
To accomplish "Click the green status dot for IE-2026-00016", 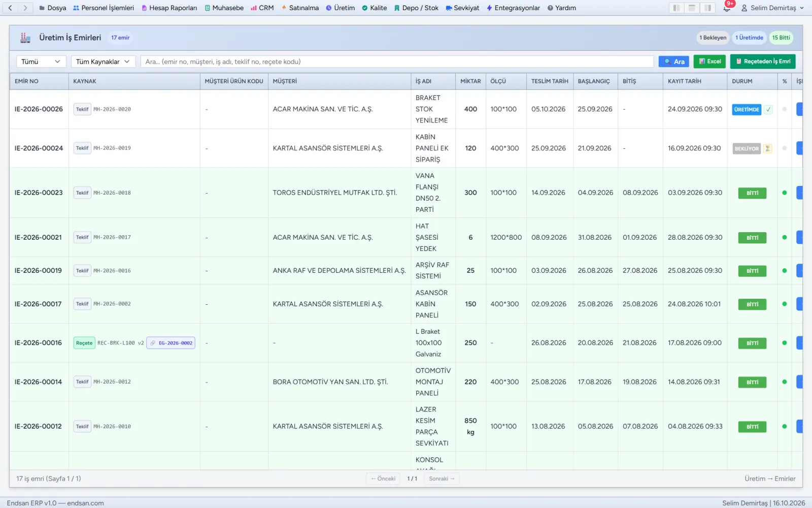I will (785, 343).
